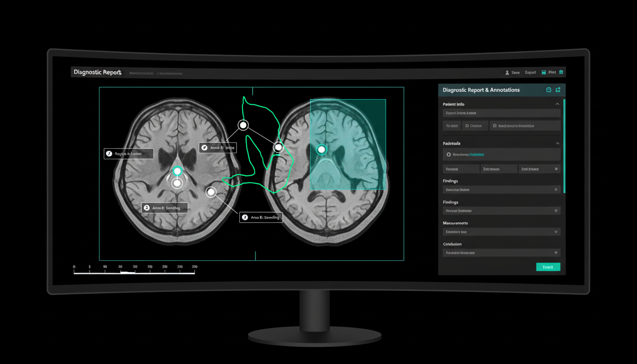The width and height of the screenshot is (637, 364).
Task: Click the expand icon in the annotations panel header
Action: 558,90
